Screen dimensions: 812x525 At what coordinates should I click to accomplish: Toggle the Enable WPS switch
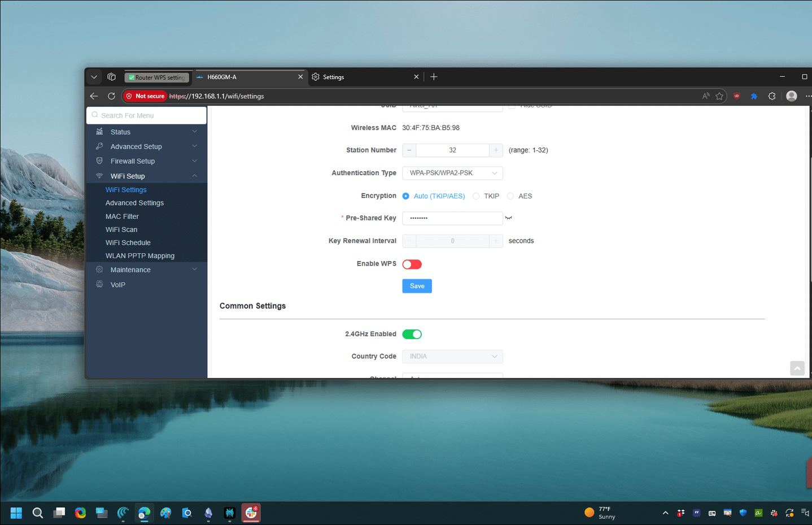tap(412, 264)
